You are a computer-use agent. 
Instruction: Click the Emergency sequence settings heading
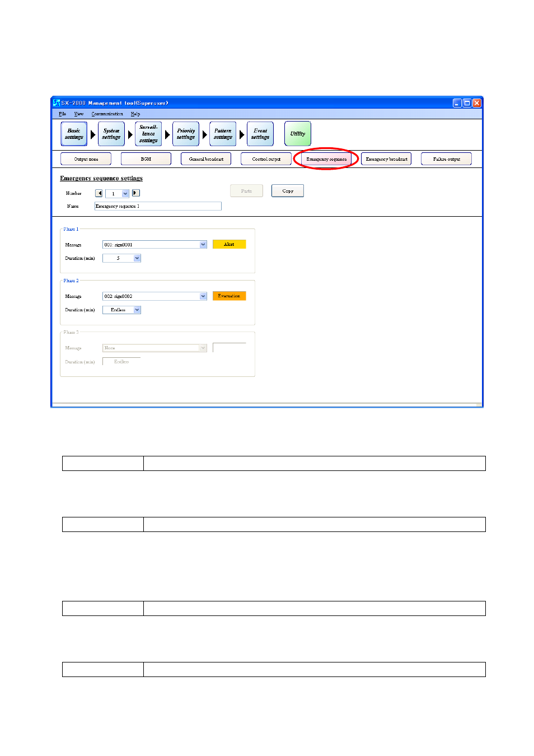(x=101, y=178)
